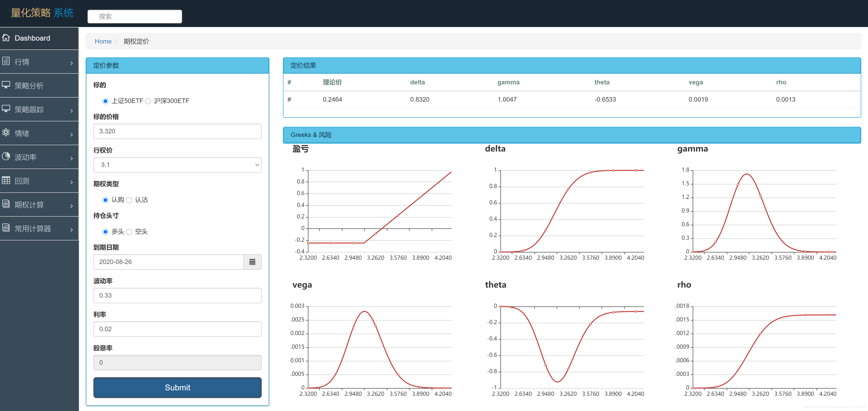Expand the 策略跟踪 sidebar submenu

71,111
